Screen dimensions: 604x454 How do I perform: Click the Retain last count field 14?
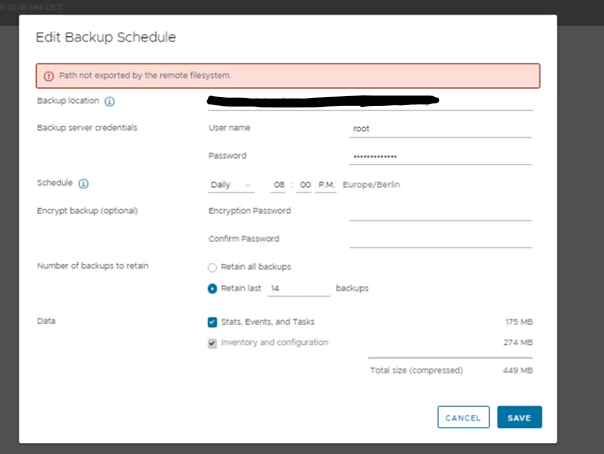click(x=299, y=288)
